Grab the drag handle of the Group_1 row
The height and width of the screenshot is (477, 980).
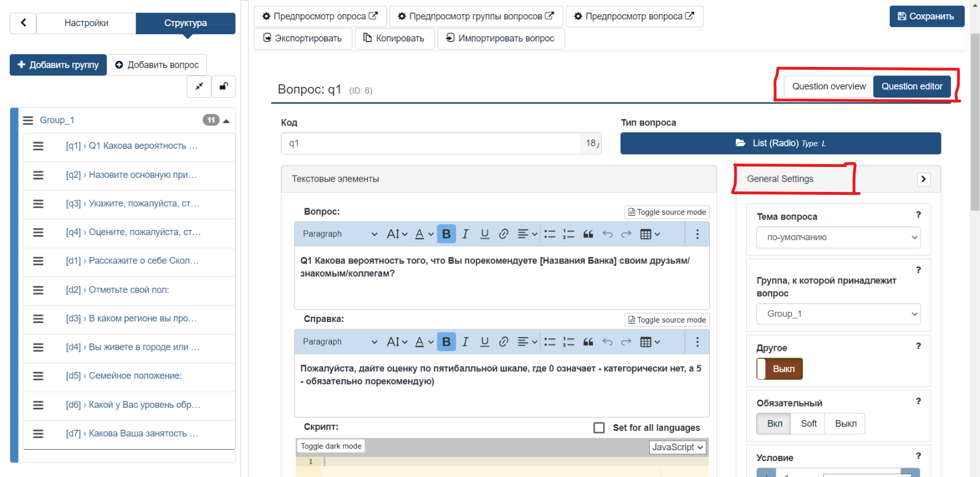tap(28, 120)
